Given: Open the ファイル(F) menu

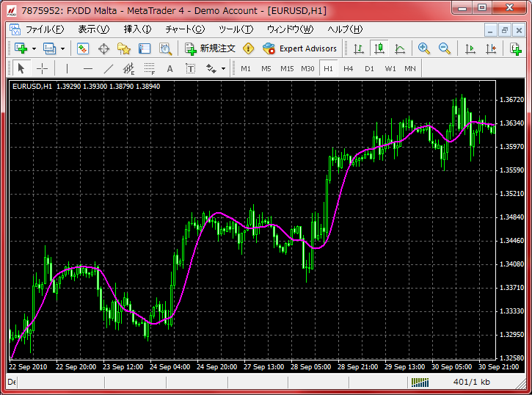Looking at the screenshot, I should point(45,29).
